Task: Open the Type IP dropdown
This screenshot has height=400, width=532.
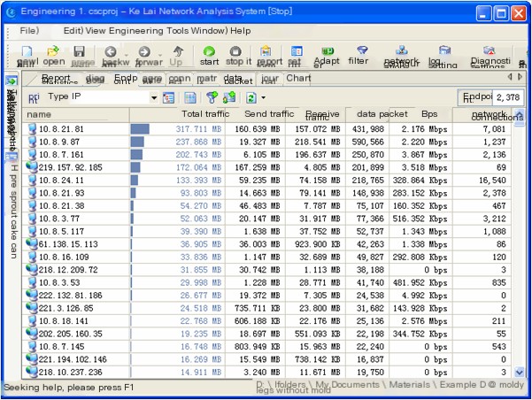Action: (x=154, y=98)
